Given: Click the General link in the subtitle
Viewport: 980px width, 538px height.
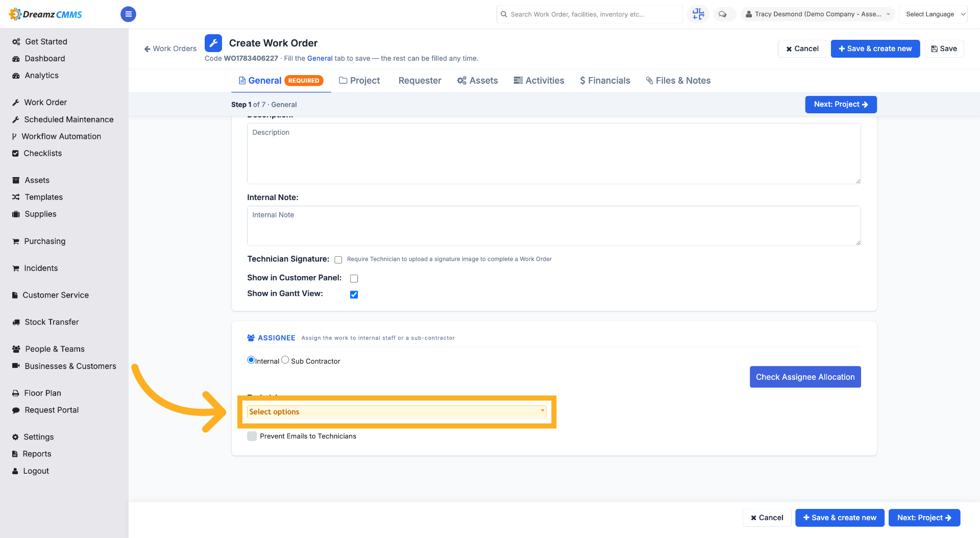Looking at the screenshot, I should (320, 58).
